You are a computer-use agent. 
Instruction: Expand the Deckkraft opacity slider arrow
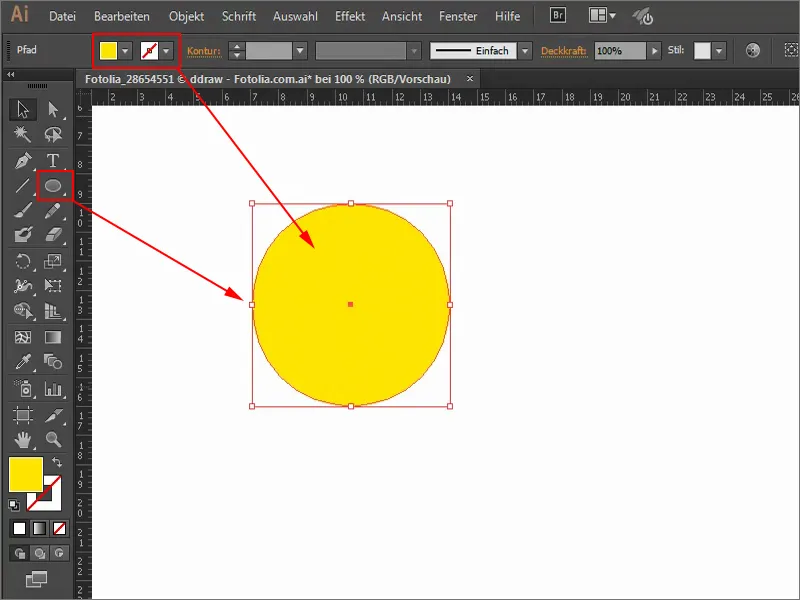tap(654, 51)
